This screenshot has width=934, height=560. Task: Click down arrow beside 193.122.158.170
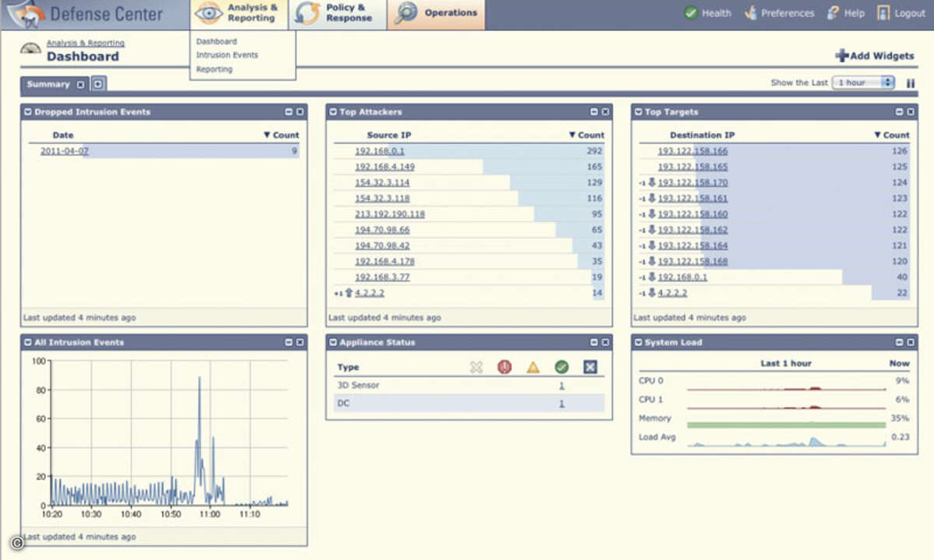pos(651,183)
